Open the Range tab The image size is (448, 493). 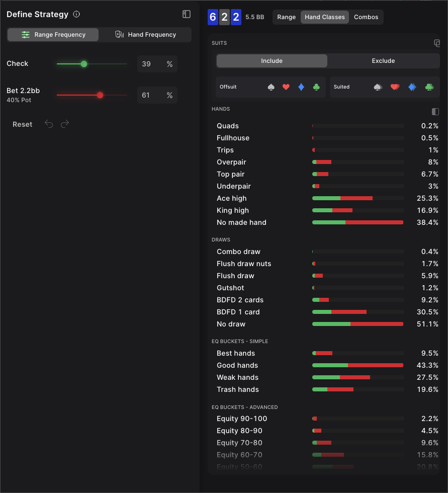286,17
